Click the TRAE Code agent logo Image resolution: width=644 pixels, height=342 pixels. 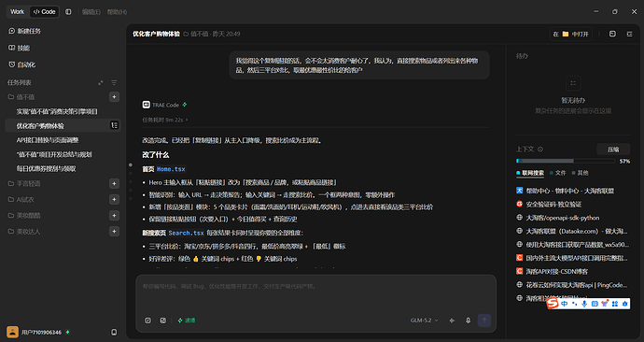(x=146, y=105)
